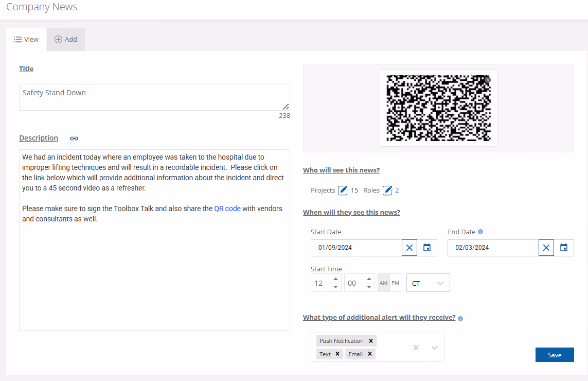Remove the Push Notification alert tag
Viewport: 588px width, 381px height.
pos(371,341)
